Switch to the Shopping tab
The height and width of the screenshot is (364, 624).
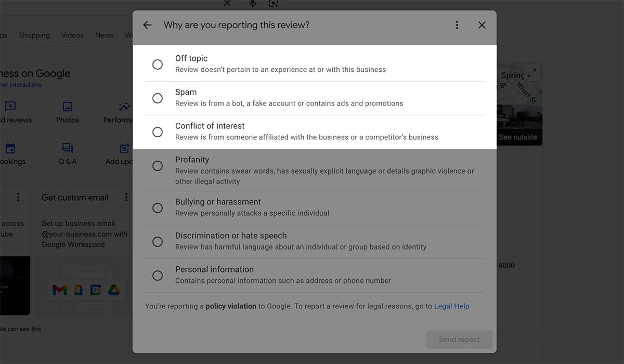34,35
